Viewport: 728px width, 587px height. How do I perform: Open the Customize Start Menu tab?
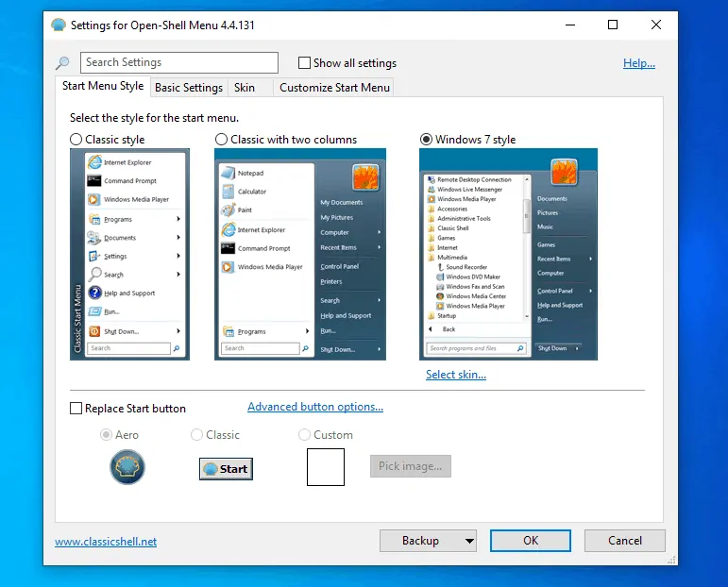coord(334,88)
